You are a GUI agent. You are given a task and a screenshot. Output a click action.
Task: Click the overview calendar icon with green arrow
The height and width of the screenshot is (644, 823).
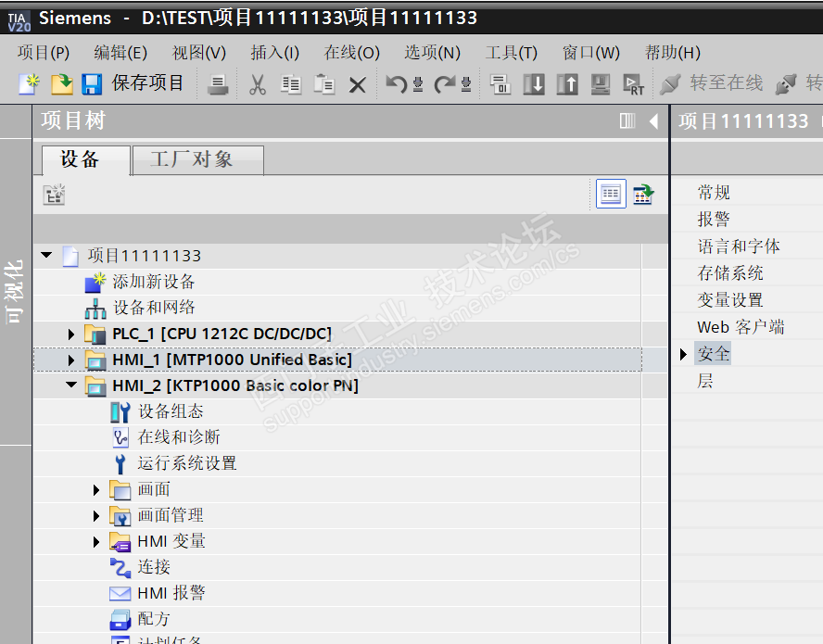643,195
